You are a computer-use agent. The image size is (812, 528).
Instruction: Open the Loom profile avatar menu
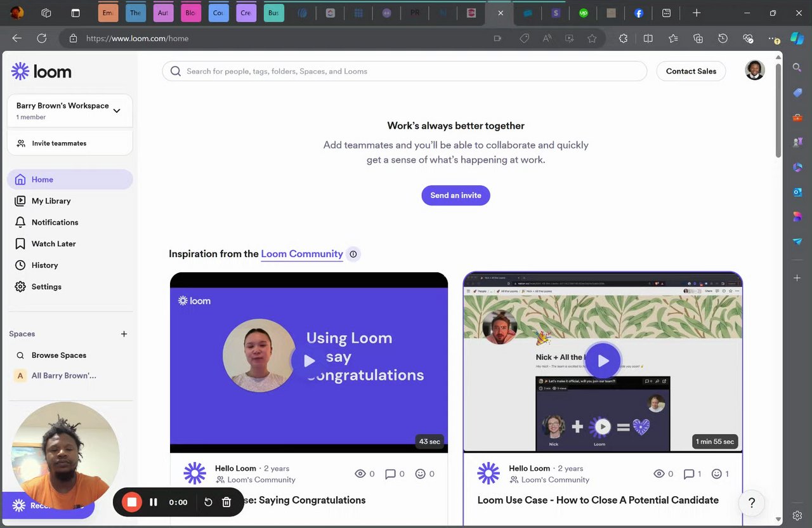click(754, 70)
